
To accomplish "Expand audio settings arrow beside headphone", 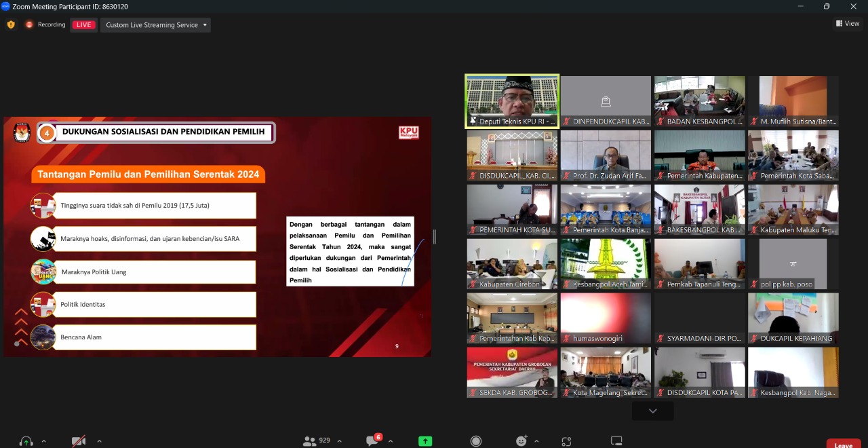I will (x=44, y=441).
